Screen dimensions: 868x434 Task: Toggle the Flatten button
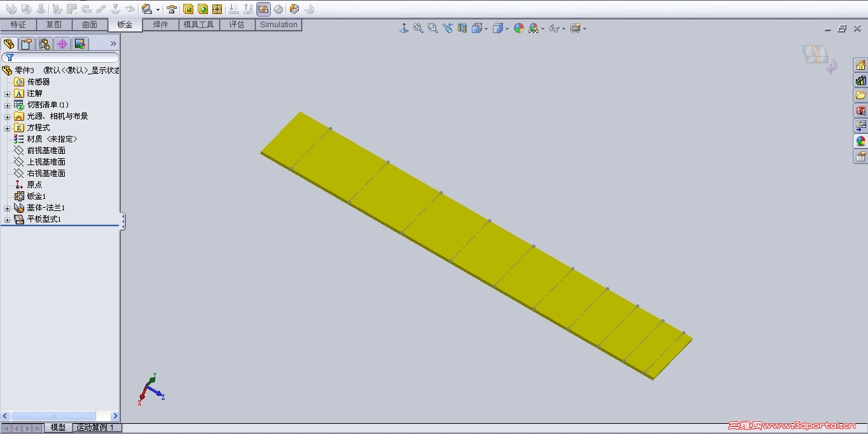click(263, 9)
